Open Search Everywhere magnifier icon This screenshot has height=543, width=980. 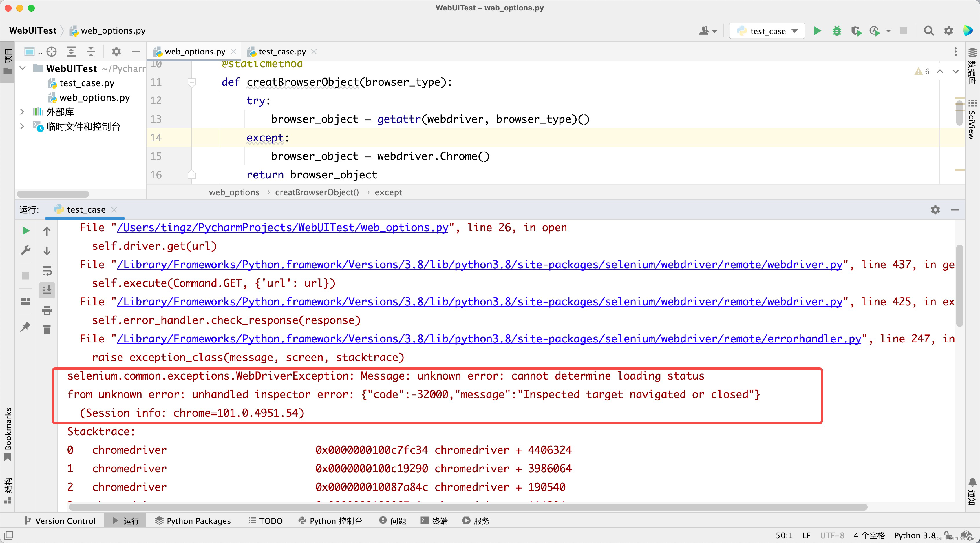coord(929,31)
